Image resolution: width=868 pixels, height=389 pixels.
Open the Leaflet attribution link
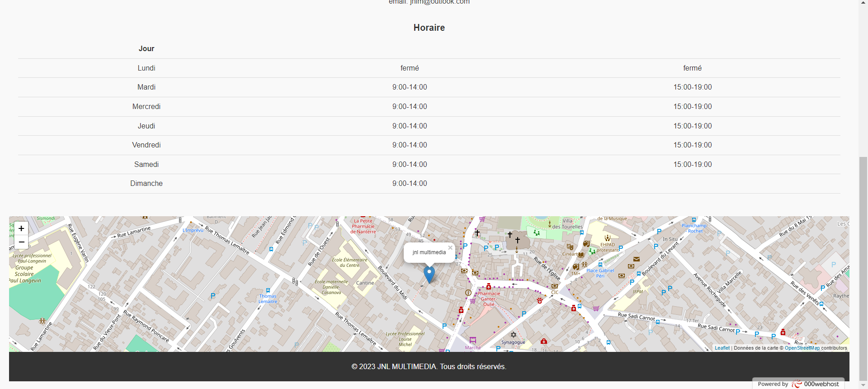click(722, 348)
